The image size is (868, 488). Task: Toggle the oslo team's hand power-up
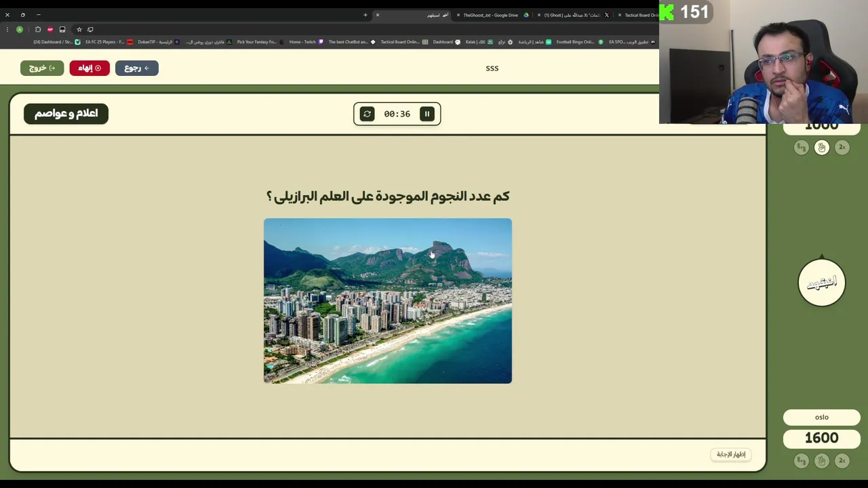[x=822, y=461]
